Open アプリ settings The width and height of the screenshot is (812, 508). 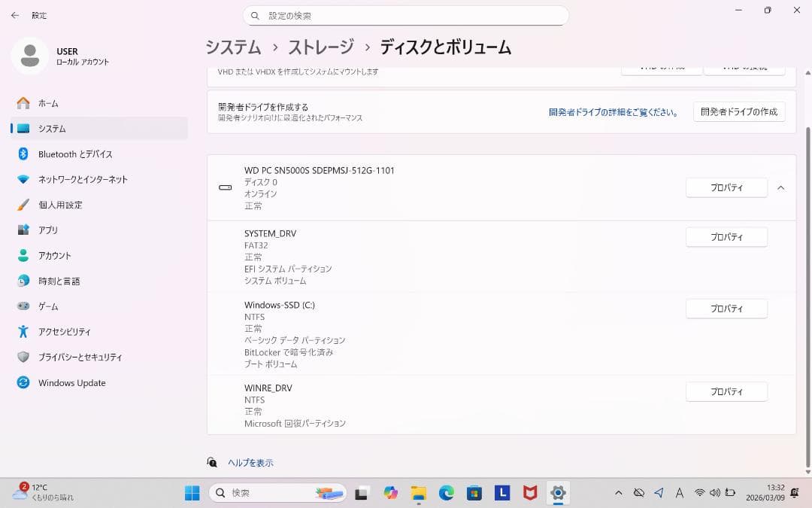click(99, 230)
